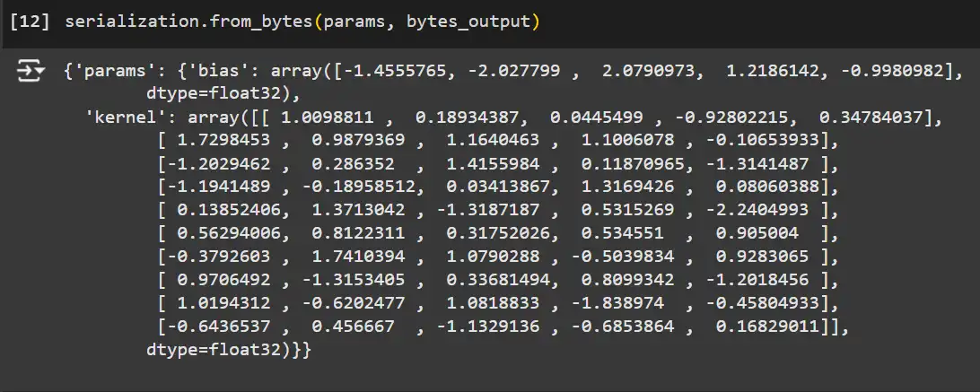This screenshot has height=392, width=980.
Task: Click the code line serialization.from_bytes(params, bytes_output)
Action: [x=302, y=22]
